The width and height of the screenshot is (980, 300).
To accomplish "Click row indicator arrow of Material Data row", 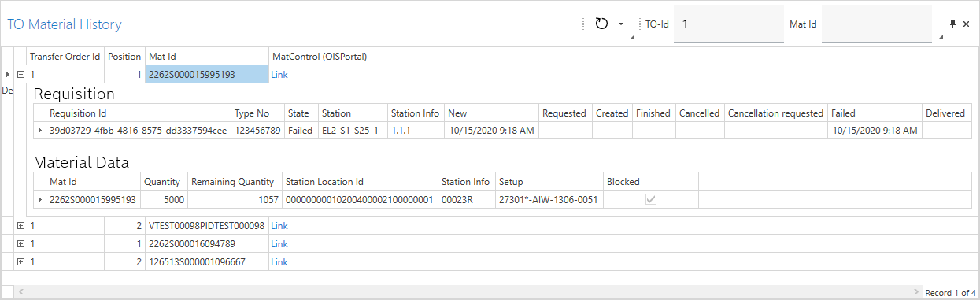I will (39, 200).
